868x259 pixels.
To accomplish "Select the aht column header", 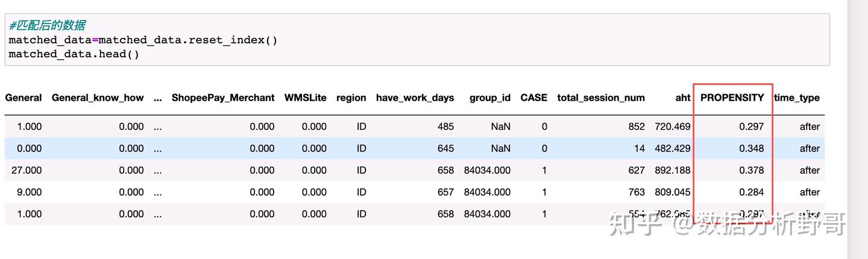I will point(682,97).
